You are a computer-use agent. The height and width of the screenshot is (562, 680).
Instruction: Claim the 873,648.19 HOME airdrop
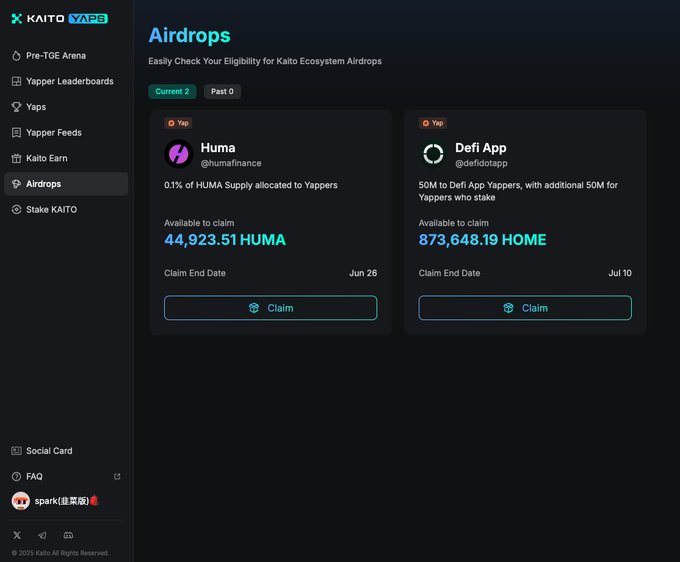click(525, 308)
